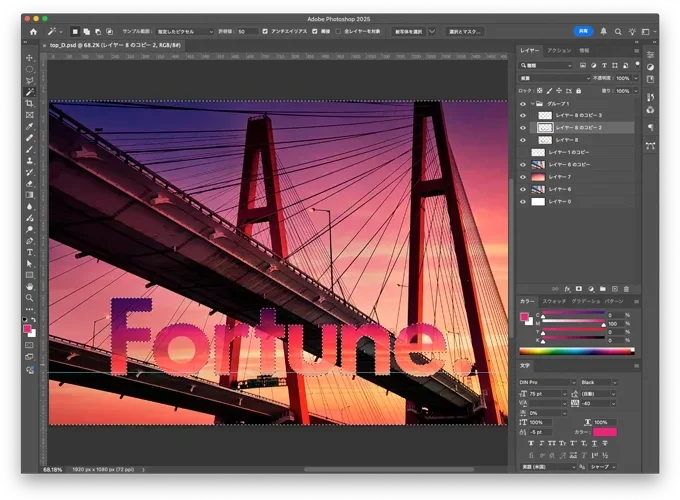The image size is (680, 500).
Task: Switch to the スウォッチ tab
Action: [x=554, y=301]
